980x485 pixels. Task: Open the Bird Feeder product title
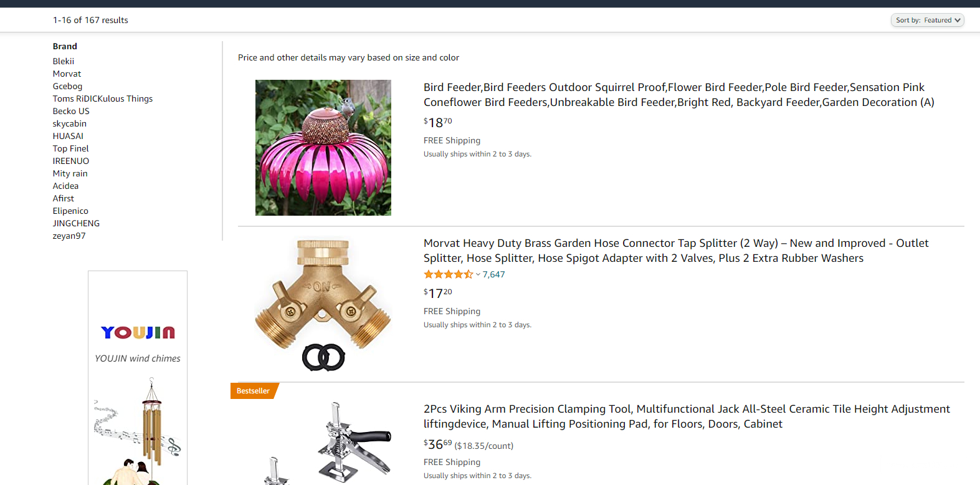tap(679, 95)
